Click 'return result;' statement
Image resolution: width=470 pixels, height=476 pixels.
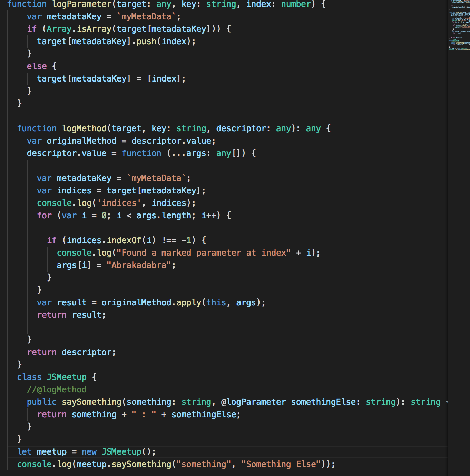(x=71, y=315)
